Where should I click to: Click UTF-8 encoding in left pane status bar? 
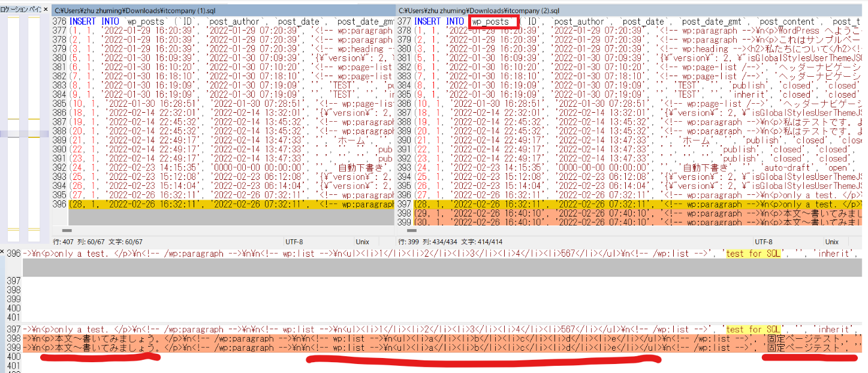(294, 242)
